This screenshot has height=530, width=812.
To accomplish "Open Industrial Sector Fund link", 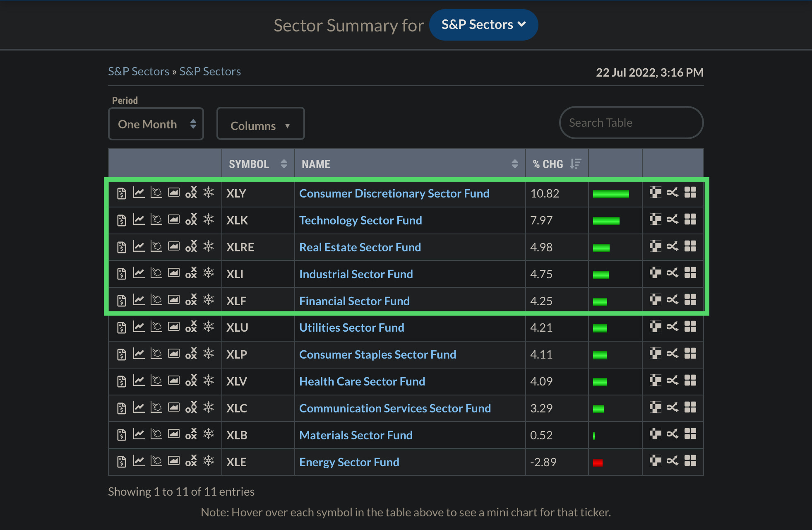I will [x=356, y=274].
